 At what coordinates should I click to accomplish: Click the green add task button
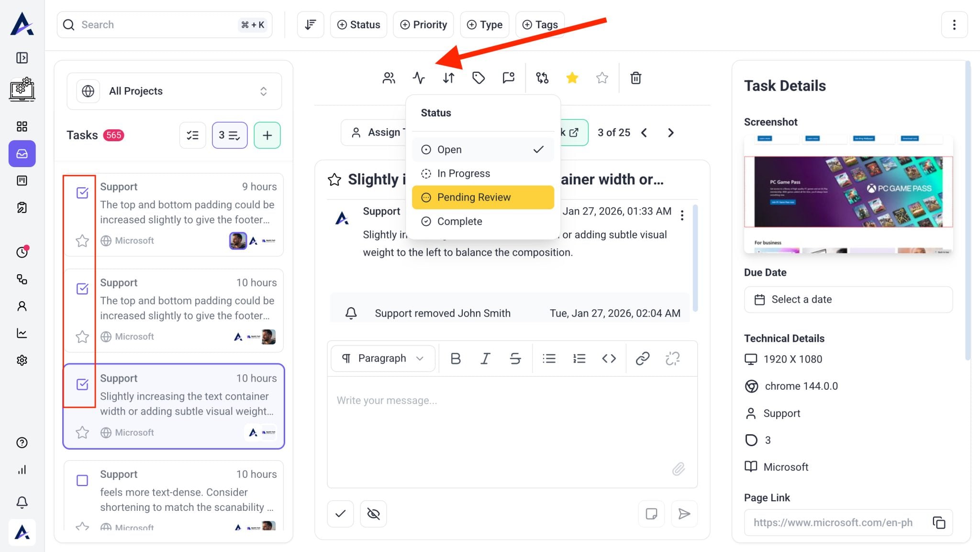[x=267, y=135]
